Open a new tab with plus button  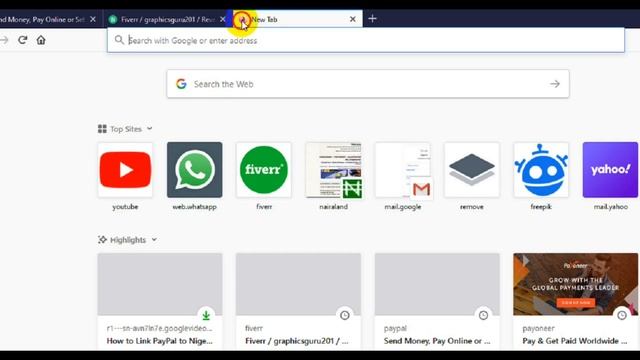click(x=372, y=19)
